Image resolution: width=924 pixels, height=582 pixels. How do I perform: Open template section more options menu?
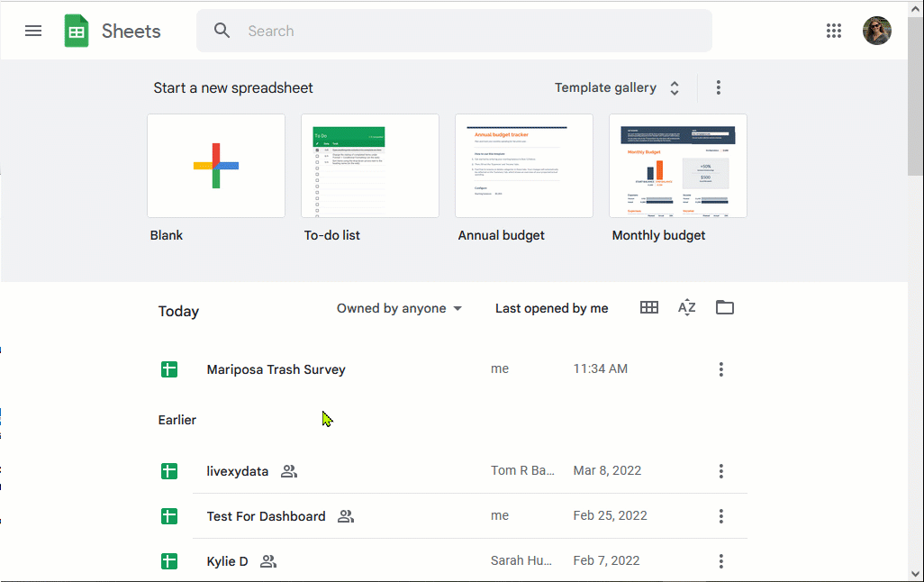click(718, 88)
